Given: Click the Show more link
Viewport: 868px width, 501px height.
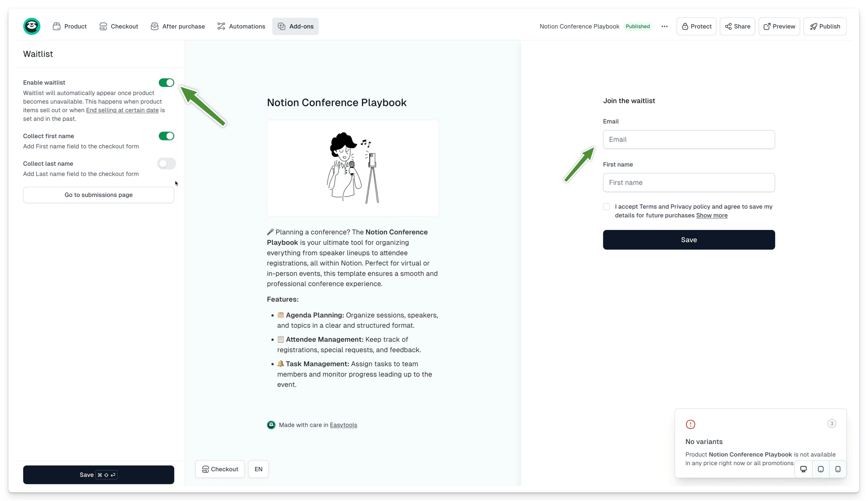Looking at the screenshot, I should click(712, 215).
